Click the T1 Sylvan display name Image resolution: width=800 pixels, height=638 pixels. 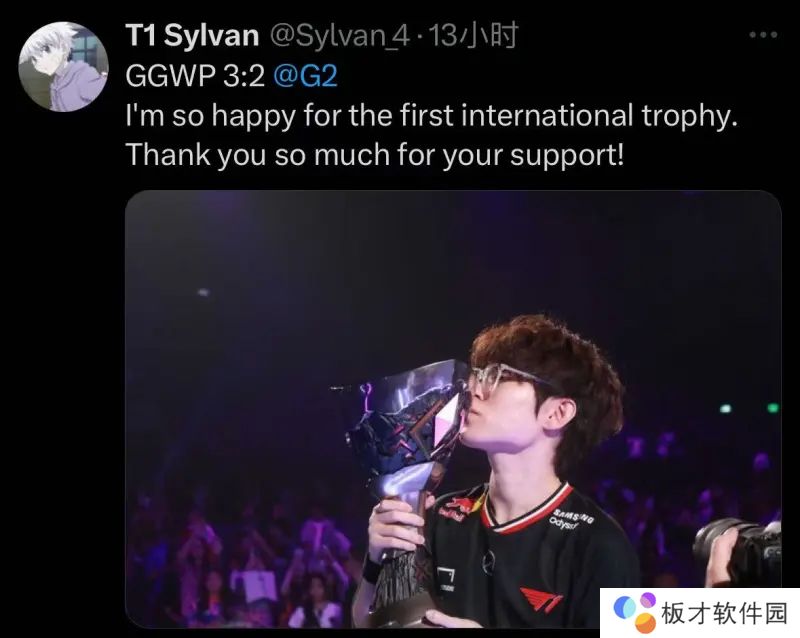click(192, 35)
